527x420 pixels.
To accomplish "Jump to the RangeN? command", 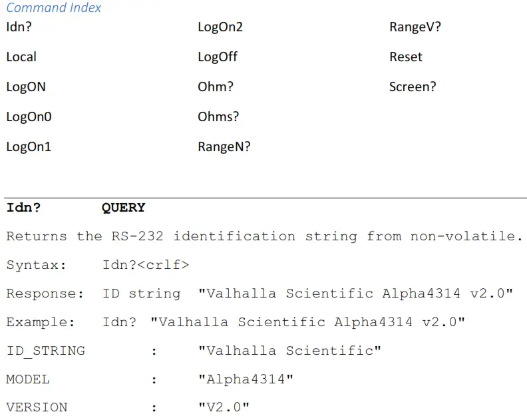I will (224, 147).
